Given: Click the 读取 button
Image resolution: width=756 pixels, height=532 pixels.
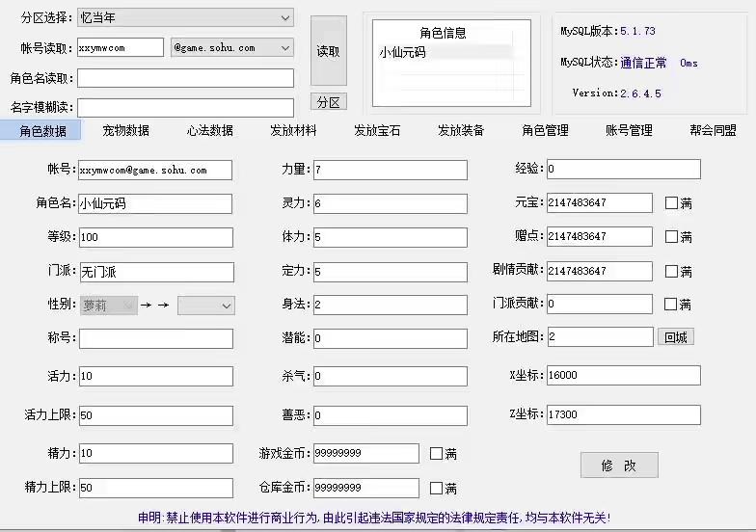Looking at the screenshot, I should [328, 51].
